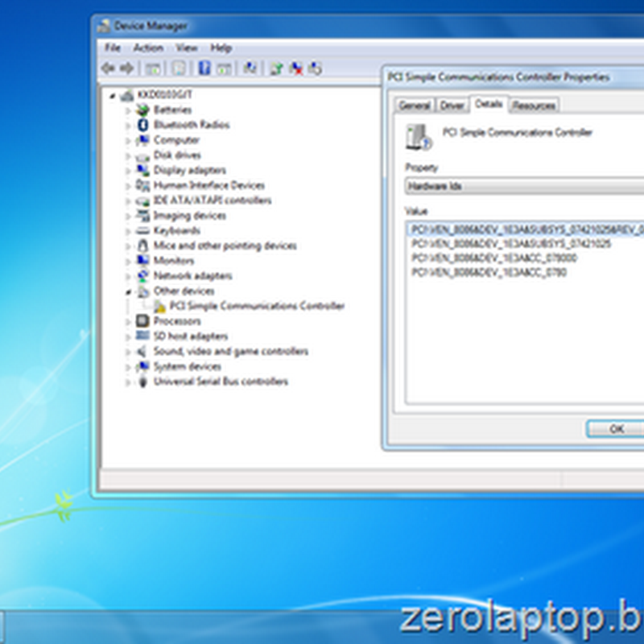Switch to the General tab

coord(415,105)
